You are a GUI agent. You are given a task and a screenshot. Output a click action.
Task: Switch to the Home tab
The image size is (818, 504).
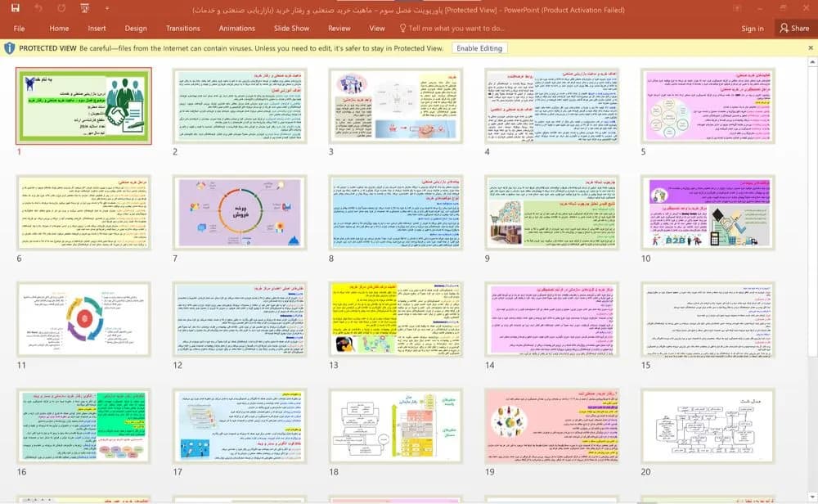point(59,29)
